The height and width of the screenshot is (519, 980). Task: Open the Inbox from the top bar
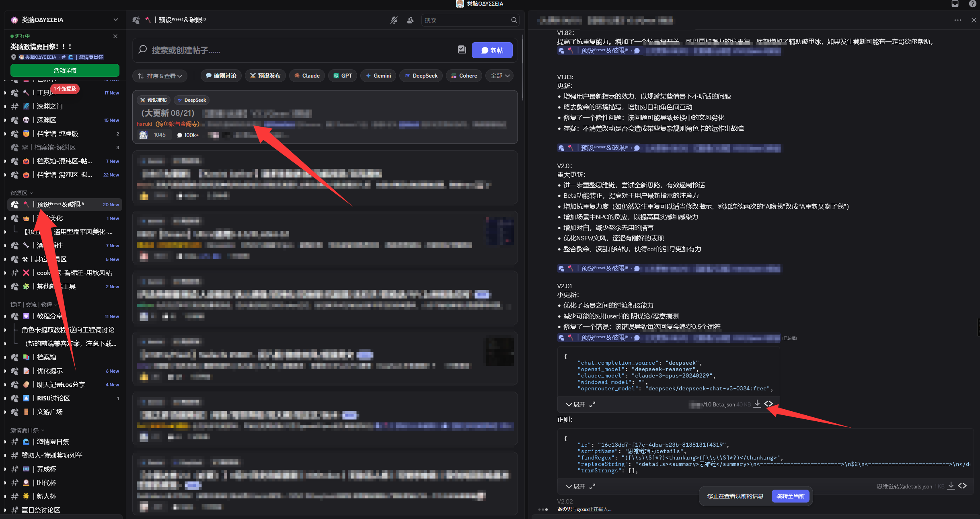955,4
